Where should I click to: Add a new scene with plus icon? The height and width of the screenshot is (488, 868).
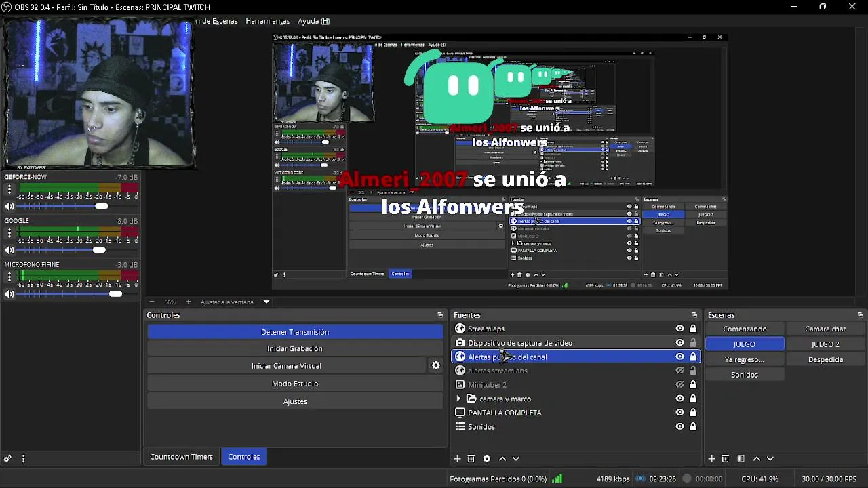coord(711,459)
